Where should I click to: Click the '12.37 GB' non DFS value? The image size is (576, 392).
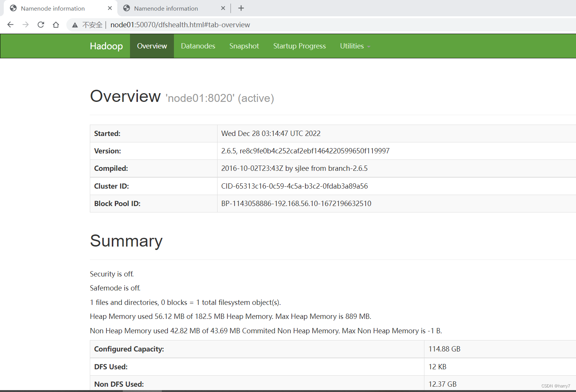tap(443, 384)
